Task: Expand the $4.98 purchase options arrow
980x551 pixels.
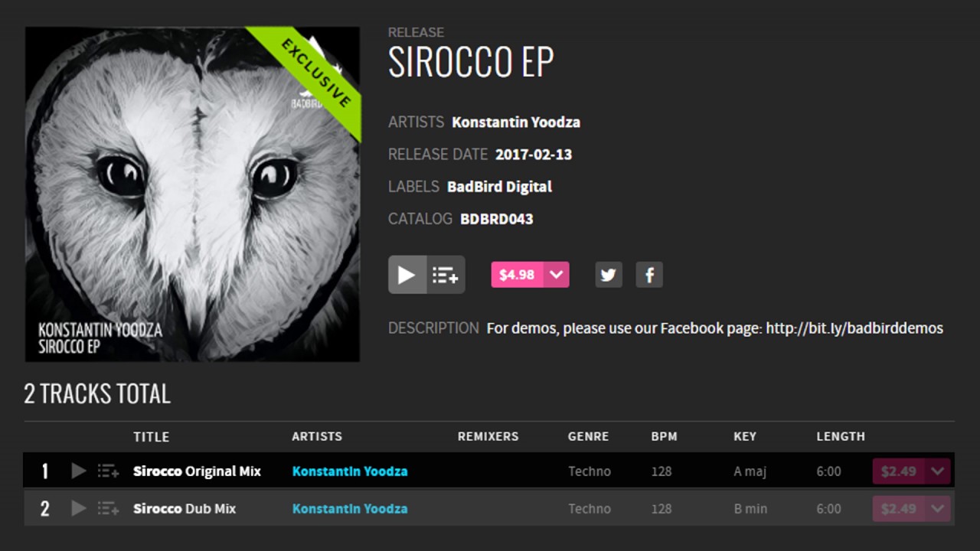Action: (x=557, y=275)
